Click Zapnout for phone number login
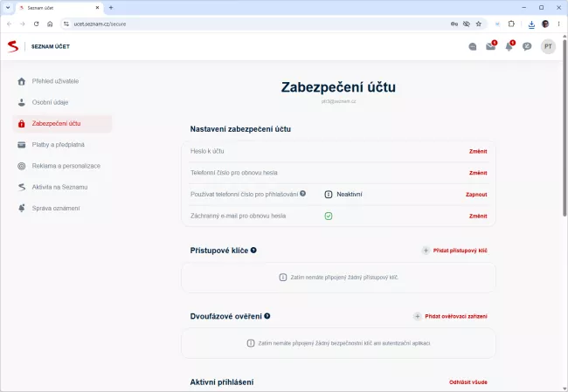This screenshot has width=568, height=392. [476, 195]
